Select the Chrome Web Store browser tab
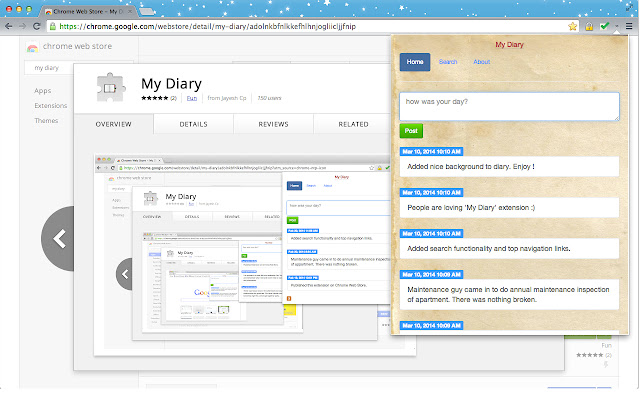The height and width of the screenshot is (400, 640). 88,11
